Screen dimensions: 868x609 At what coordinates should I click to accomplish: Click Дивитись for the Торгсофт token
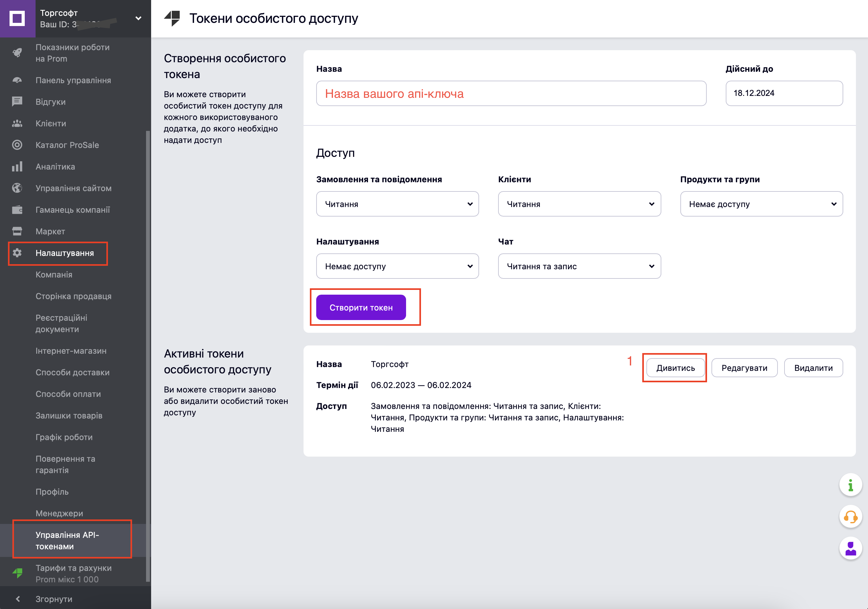pyautogui.click(x=675, y=367)
